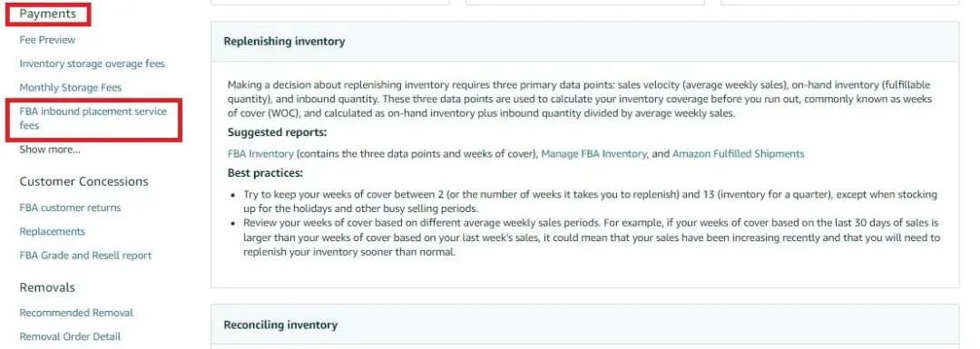Click the Customer Concessions section heading
The height and width of the screenshot is (349, 980).
83,181
